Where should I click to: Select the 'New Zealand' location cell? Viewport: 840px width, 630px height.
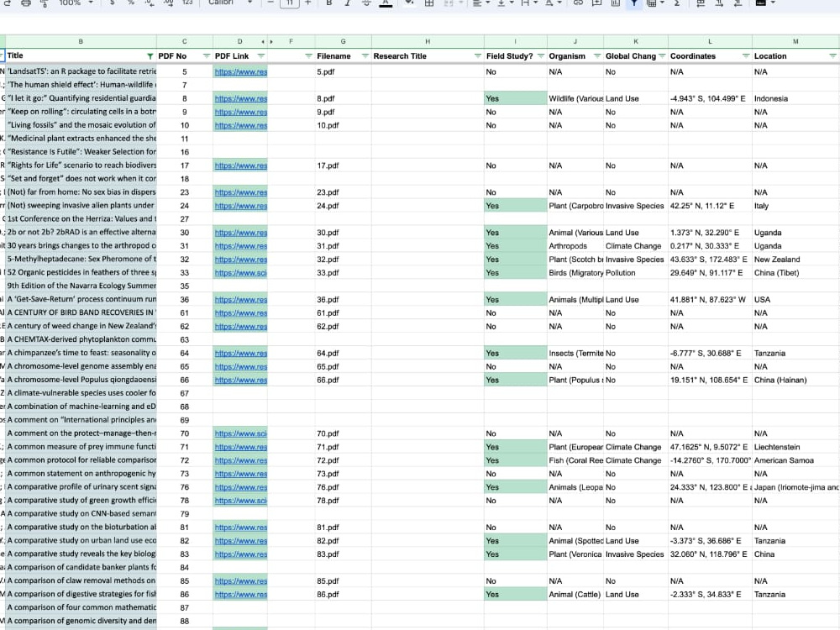coord(795,260)
